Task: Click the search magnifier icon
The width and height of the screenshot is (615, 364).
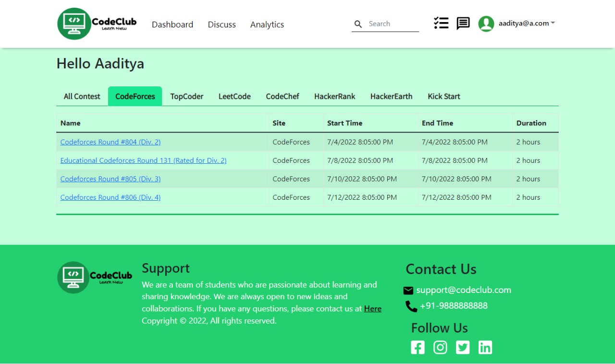Action: 358,24
